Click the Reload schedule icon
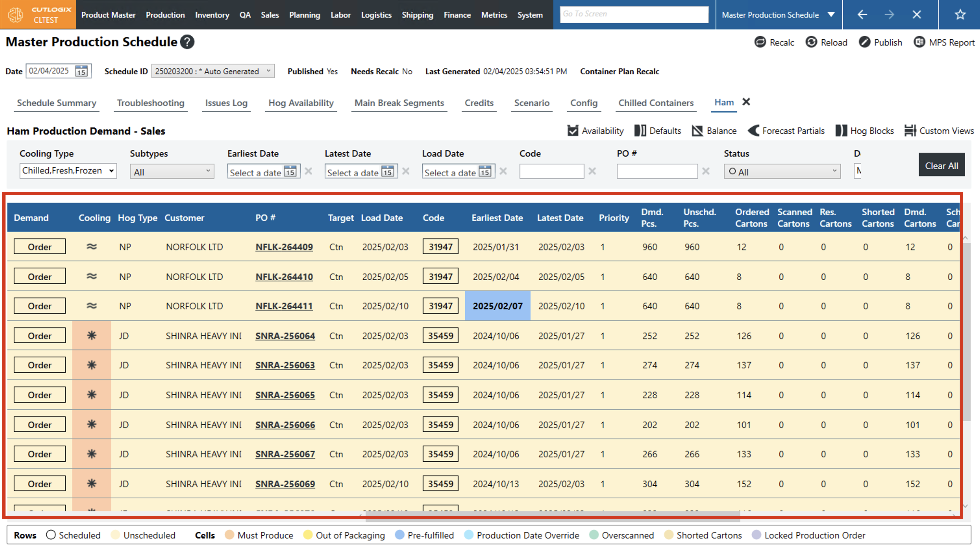 pyautogui.click(x=811, y=42)
